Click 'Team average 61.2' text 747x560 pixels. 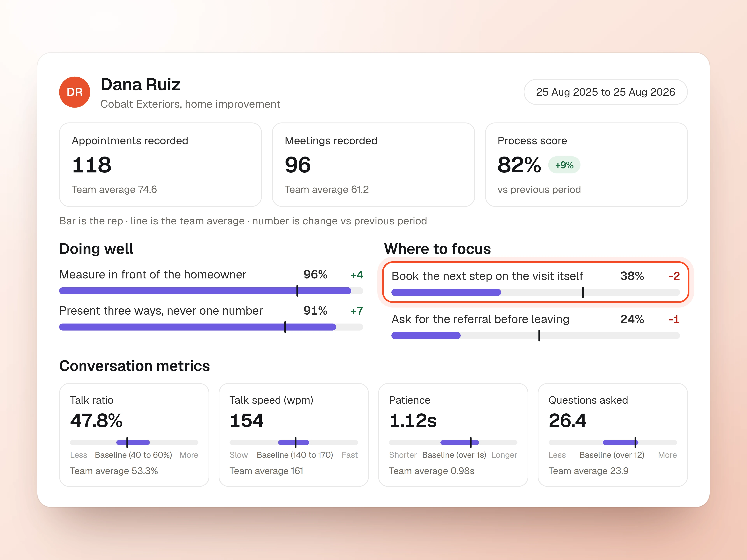click(327, 189)
